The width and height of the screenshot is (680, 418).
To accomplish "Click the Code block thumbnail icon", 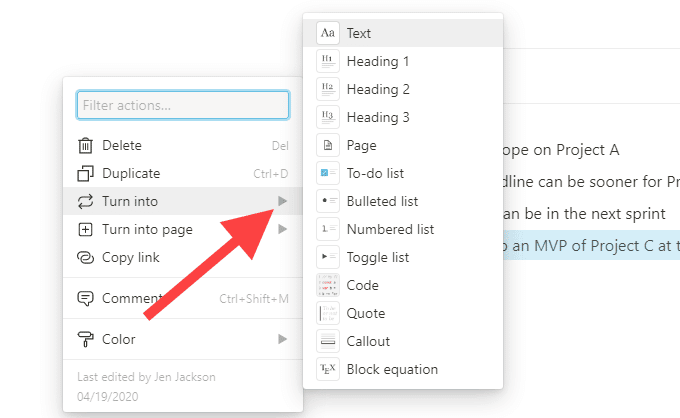I will coord(328,285).
